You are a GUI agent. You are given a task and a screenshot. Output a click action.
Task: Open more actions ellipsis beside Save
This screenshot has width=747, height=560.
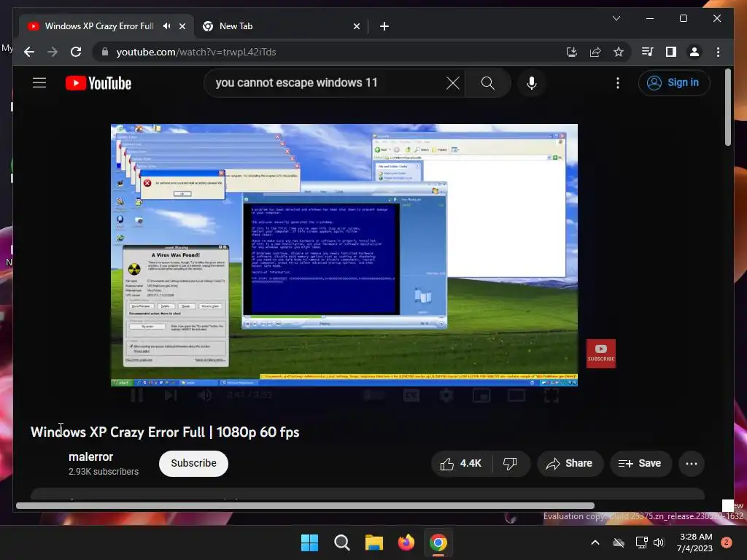692,463
